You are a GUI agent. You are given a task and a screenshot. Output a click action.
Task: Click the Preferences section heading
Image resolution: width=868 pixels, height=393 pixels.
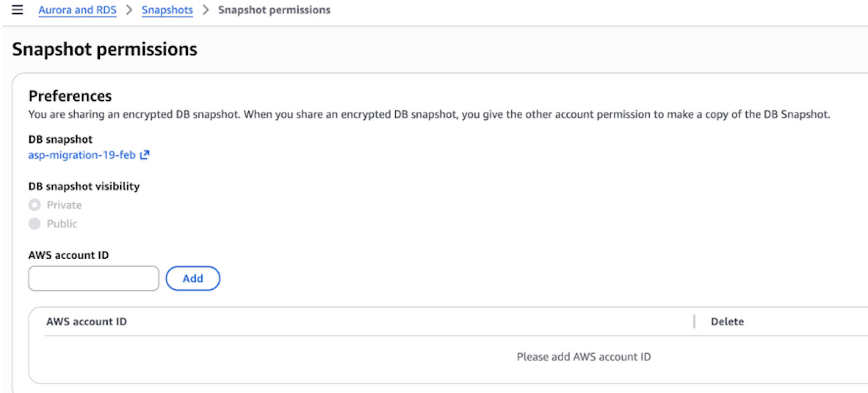pyautogui.click(x=70, y=96)
